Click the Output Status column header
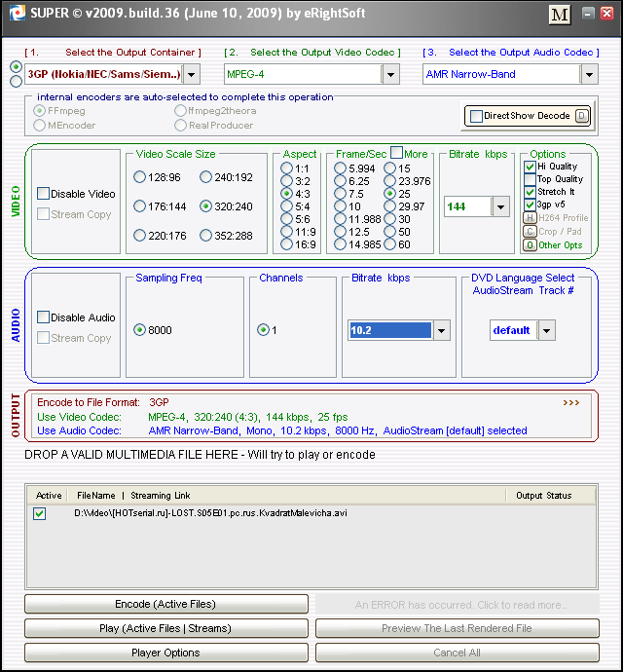The height and width of the screenshot is (672, 623). point(544,496)
